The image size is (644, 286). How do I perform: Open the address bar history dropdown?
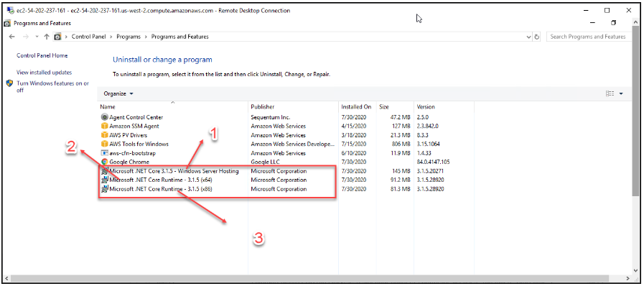pos(528,37)
